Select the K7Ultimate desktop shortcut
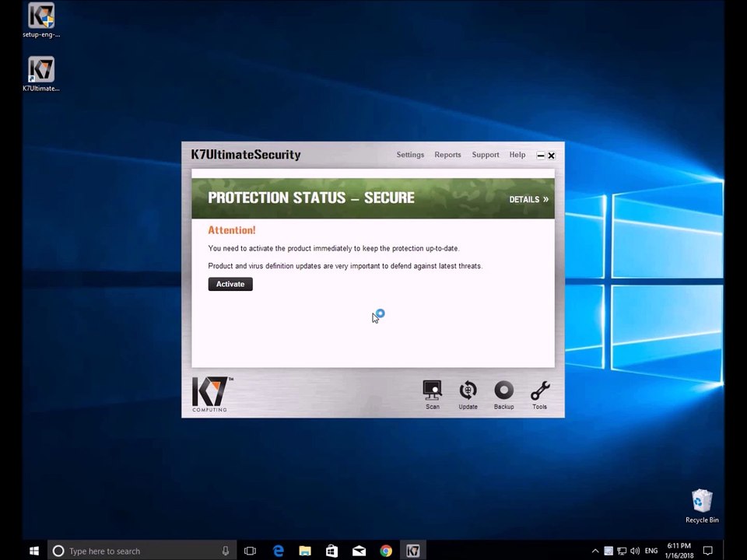 [41, 74]
